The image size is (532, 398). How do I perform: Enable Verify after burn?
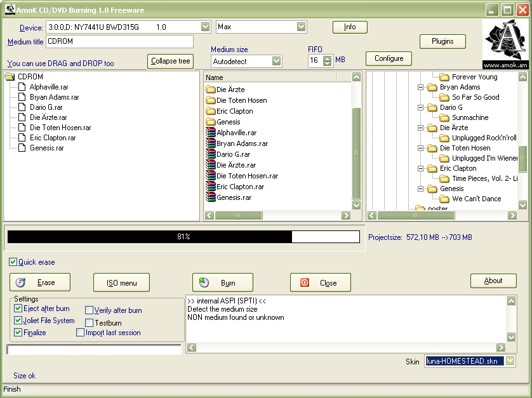pyautogui.click(x=89, y=310)
